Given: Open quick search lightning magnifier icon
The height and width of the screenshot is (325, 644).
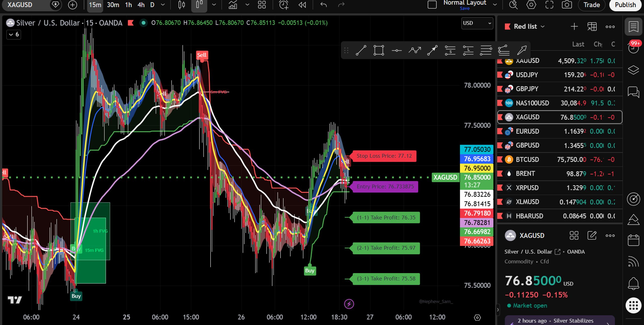Looking at the screenshot, I should (513, 5).
